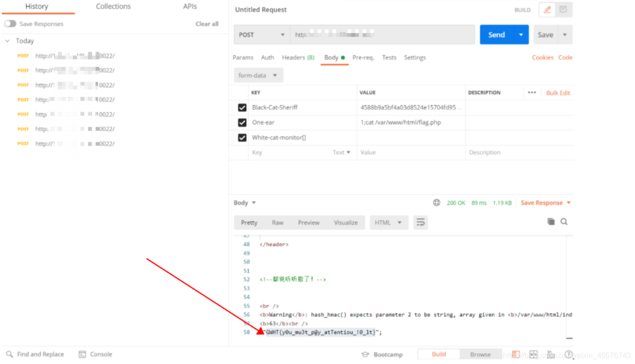
Task: Open the Cookies link
Action: (x=543, y=57)
